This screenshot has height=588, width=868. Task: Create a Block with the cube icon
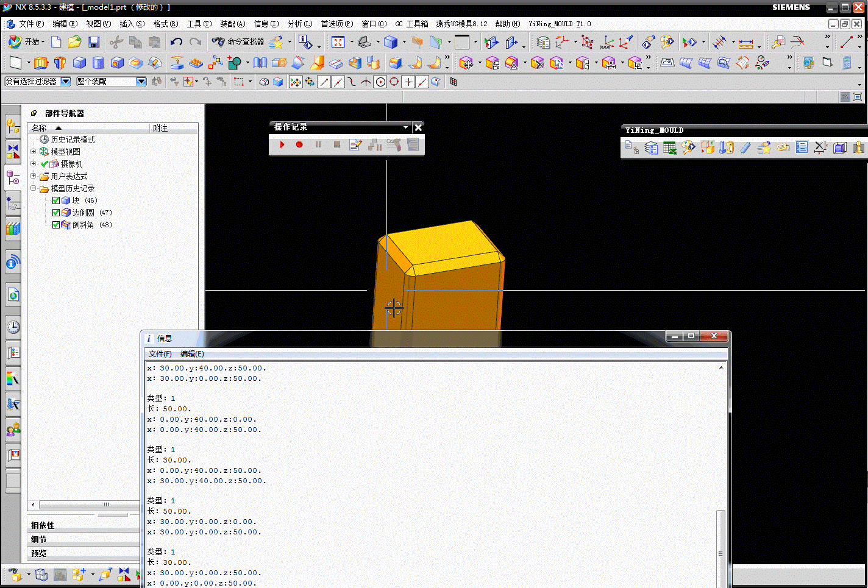point(79,63)
